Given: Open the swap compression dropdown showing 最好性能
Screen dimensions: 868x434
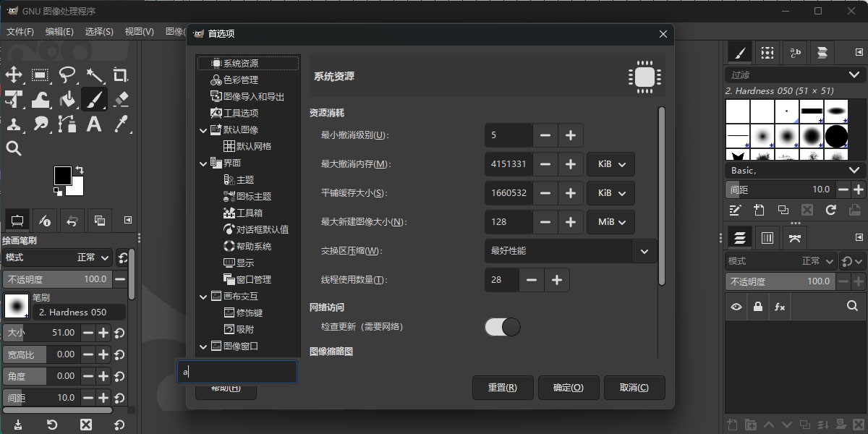Looking at the screenshot, I should pyautogui.click(x=570, y=251).
